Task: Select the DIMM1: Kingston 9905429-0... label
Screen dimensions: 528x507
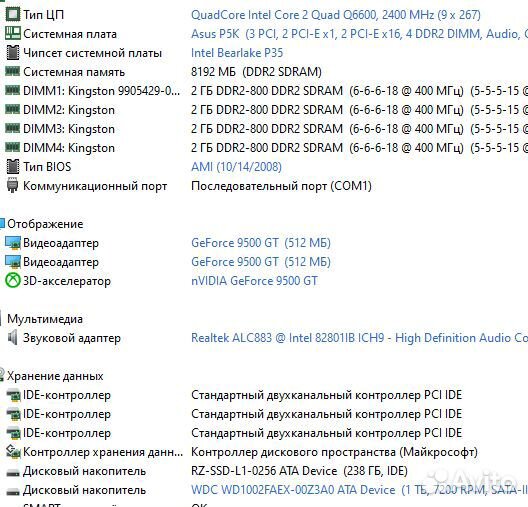Action: 102,91
